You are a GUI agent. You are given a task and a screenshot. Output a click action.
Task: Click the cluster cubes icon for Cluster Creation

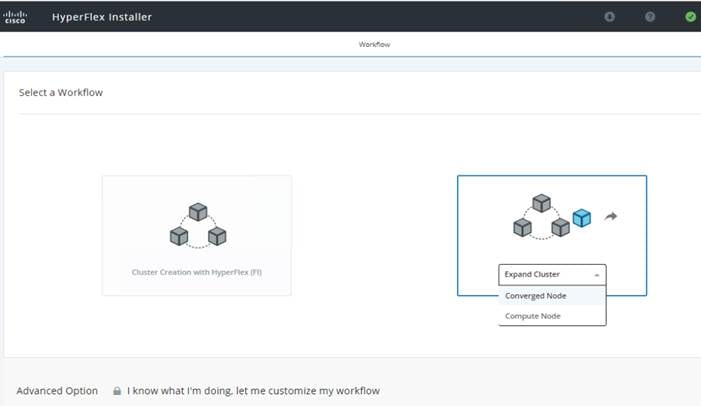[x=197, y=226]
